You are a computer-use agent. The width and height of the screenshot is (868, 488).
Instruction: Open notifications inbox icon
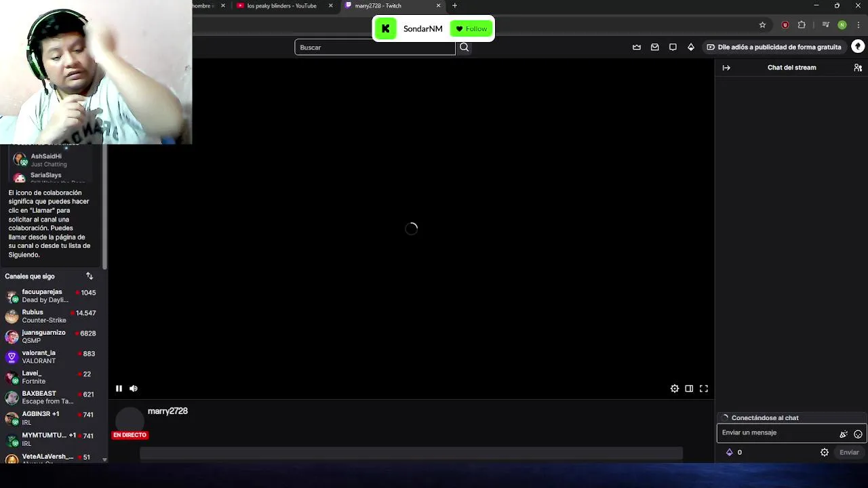tap(654, 47)
